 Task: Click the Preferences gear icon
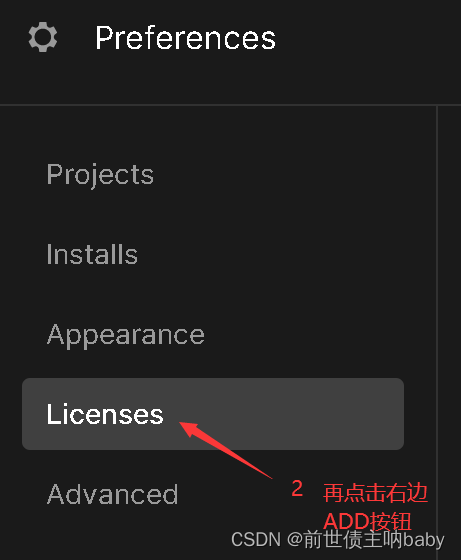pyautogui.click(x=43, y=37)
